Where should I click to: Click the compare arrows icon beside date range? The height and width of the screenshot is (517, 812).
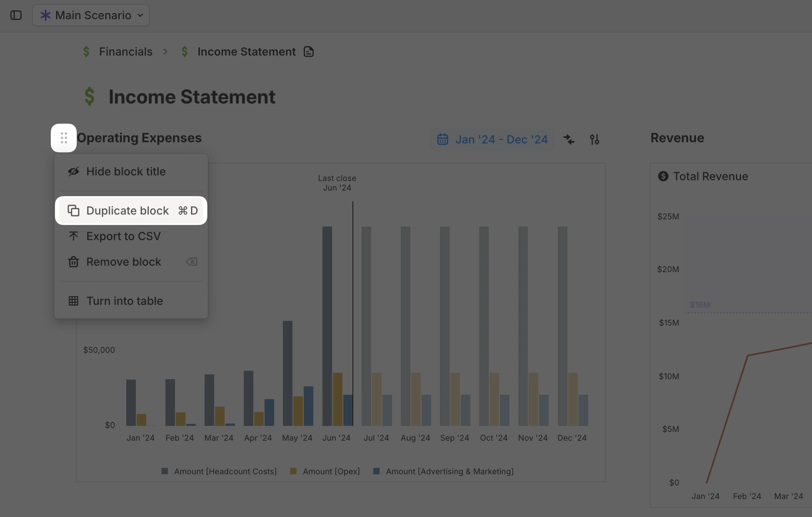point(569,139)
